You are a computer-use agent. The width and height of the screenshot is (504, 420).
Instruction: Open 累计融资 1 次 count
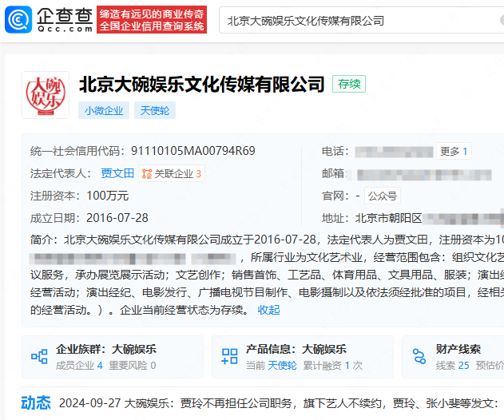coord(333,366)
